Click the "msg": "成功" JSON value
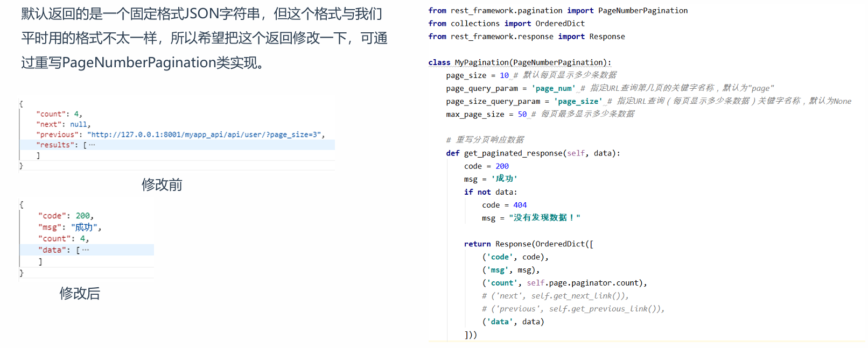This screenshot has height=348, width=868. click(x=84, y=227)
